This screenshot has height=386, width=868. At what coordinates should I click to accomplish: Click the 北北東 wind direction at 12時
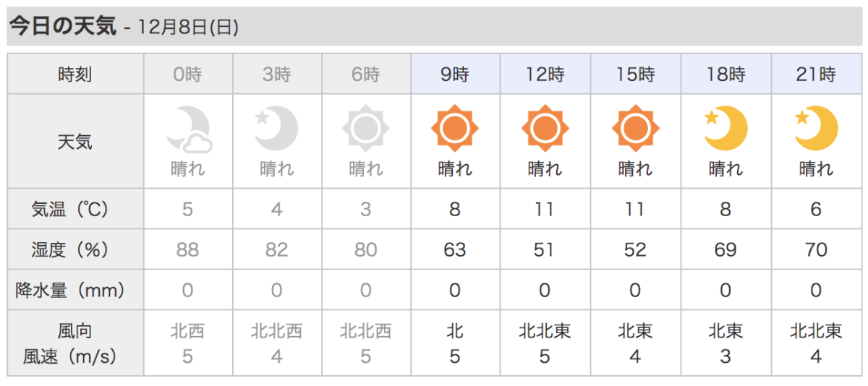click(545, 331)
